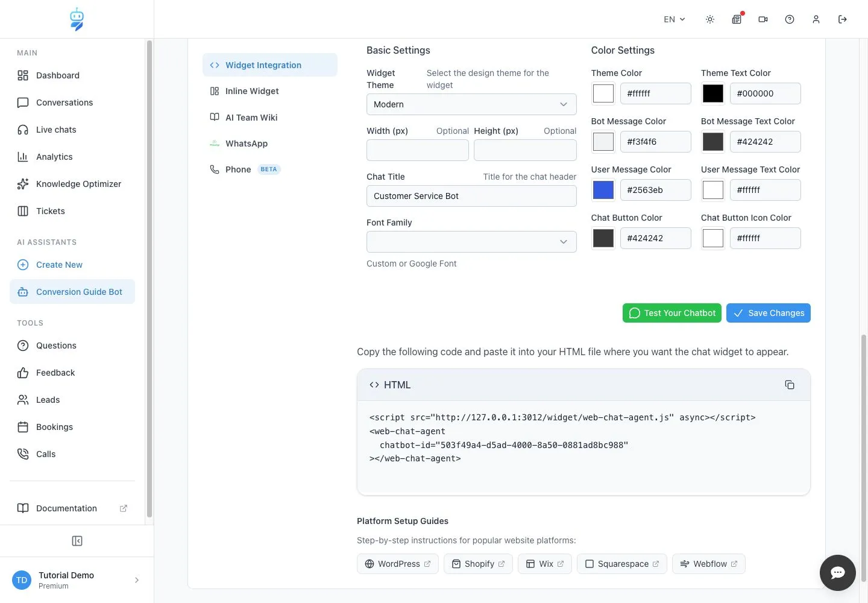Click the sidebar vertical scrollbar
The height and width of the screenshot is (603, 868).
(x=149, y=279)
